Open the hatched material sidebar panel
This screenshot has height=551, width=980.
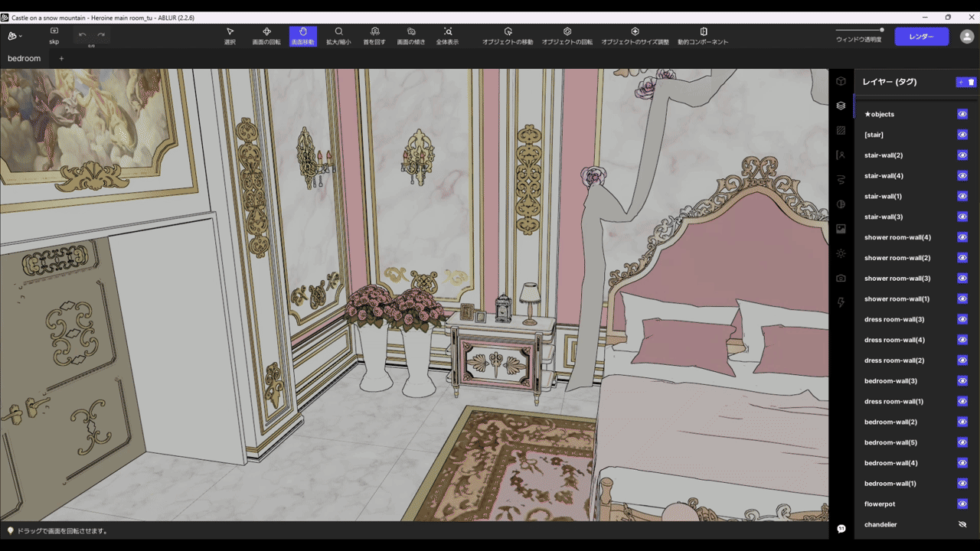click(x=841, y=130)
